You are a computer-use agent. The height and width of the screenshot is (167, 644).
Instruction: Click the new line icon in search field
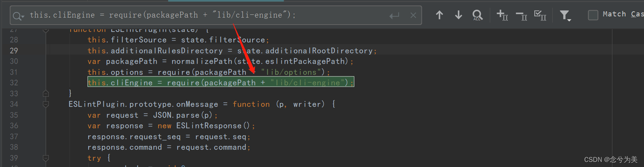(394, 16)
